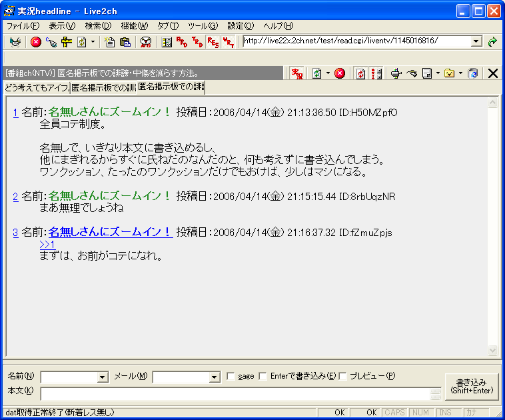Click the reload page icon in main toolbar
Image resolution: width=505 pixels, height=420 pixels.
tap(82, 42)
